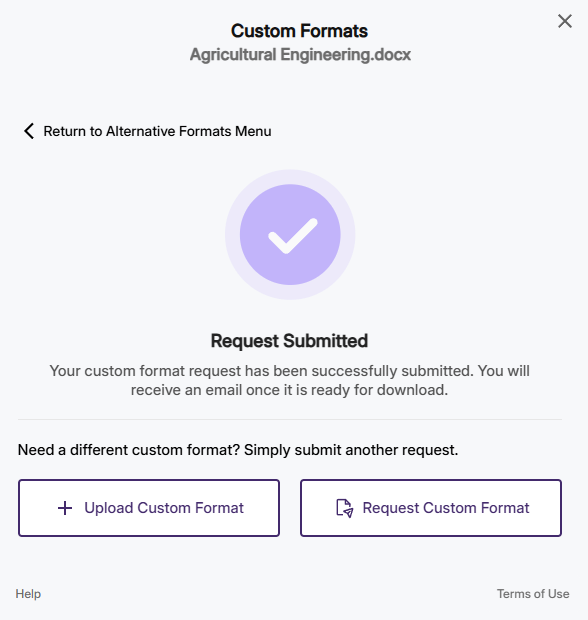
Task: Click the Custom Formats dialog title
Action: pos(299,31)
